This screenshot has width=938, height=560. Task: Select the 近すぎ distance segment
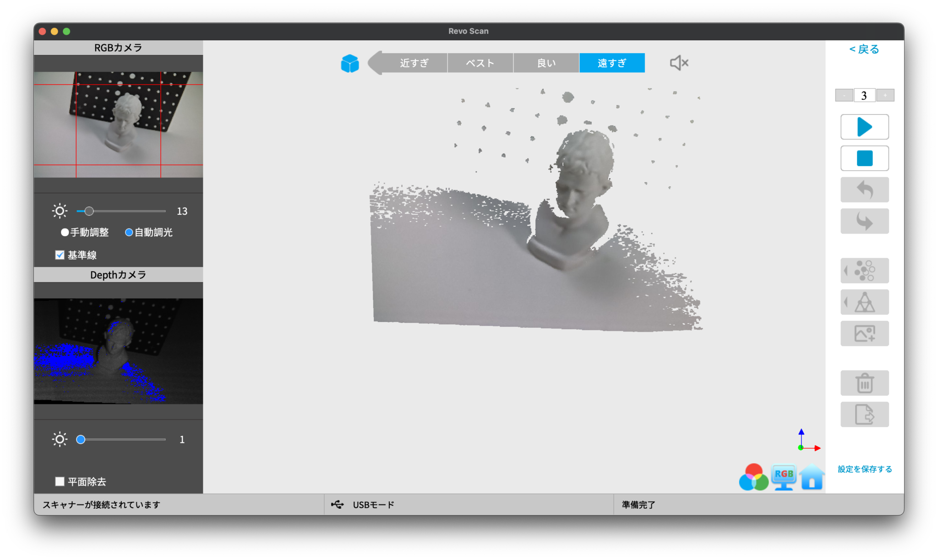pyautogui.click(x=414, y=63)
